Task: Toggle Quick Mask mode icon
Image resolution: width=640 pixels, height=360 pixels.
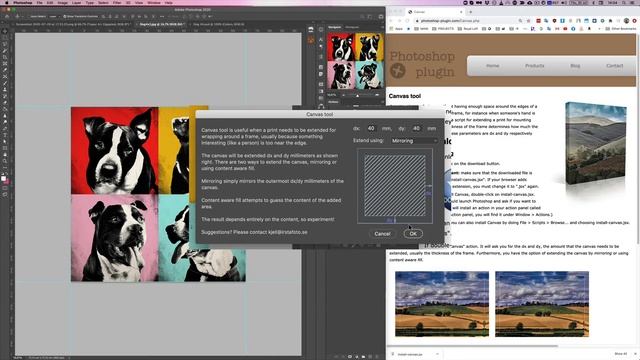Action: tap(5, 188)
